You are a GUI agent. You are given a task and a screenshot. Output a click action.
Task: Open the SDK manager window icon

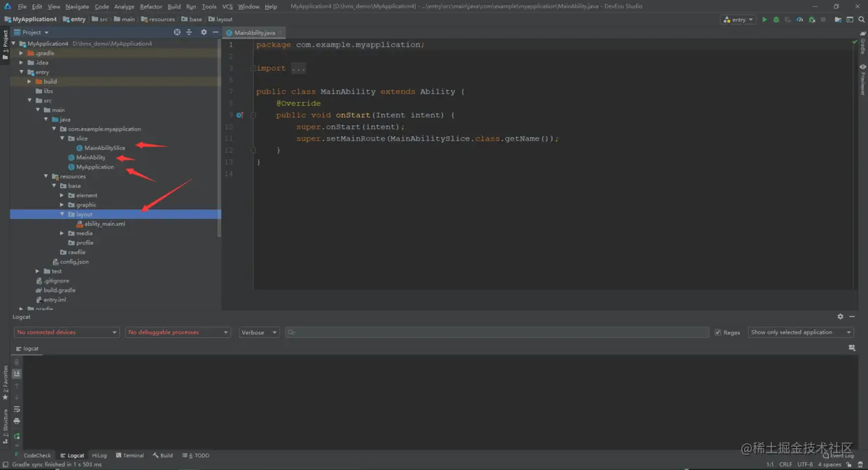[850, 20]
